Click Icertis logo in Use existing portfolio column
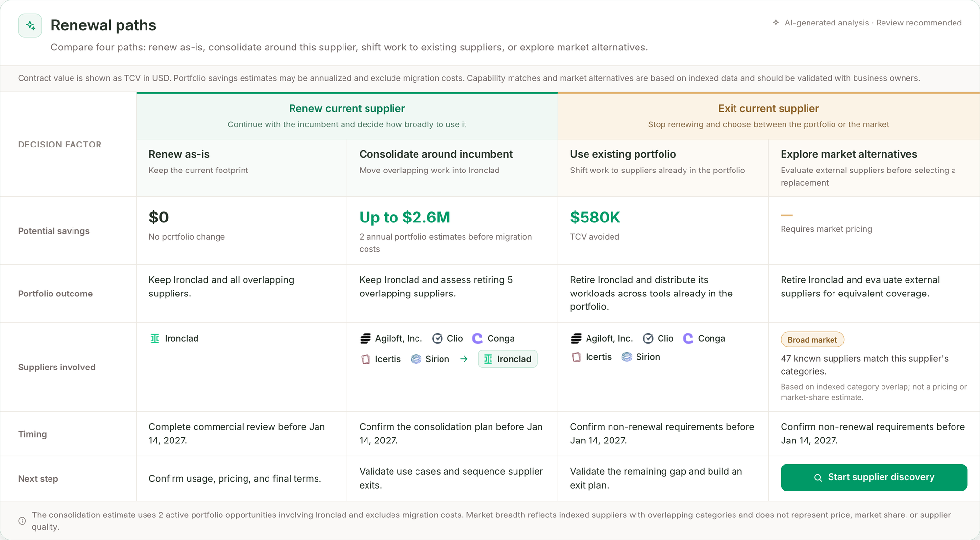The width and height of the screenshot is (980, 540). (x=576, y=357)
